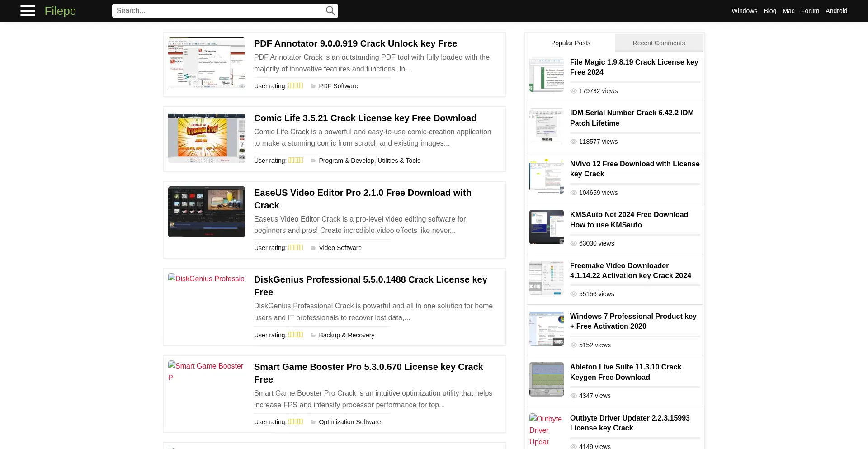This screenshot has height=449, width=868.
Task: Switch to the Popular Posts tab
Action: coord(571,43)
